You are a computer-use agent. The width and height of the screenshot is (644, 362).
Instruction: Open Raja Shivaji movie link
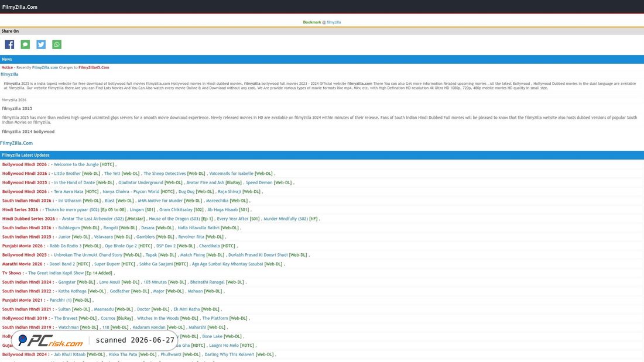[229, 192]
